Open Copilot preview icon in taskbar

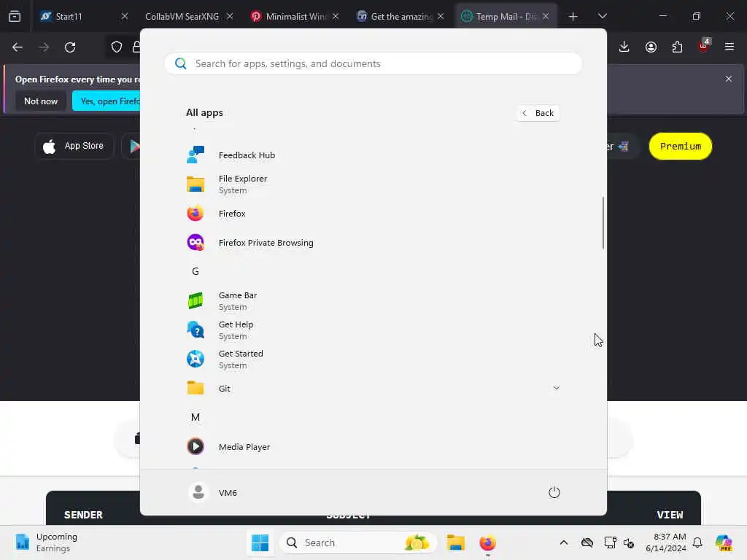click(x=724, y=542)
